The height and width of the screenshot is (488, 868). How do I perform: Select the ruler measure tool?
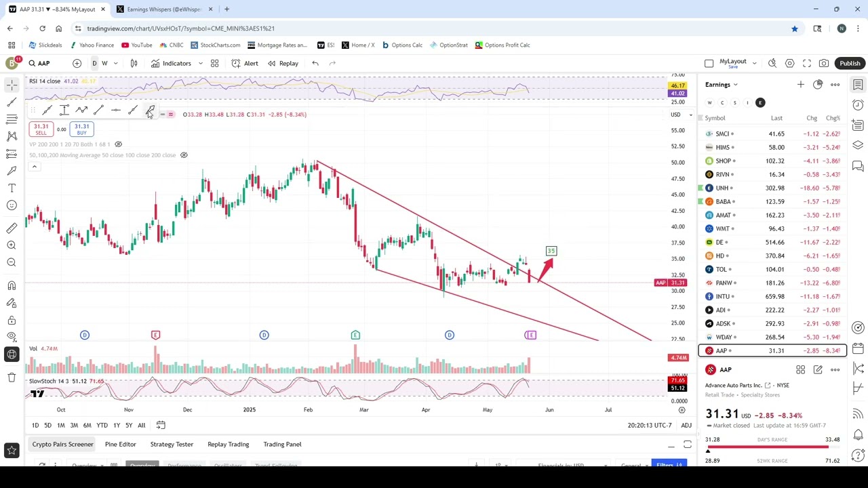pos(12,228)
